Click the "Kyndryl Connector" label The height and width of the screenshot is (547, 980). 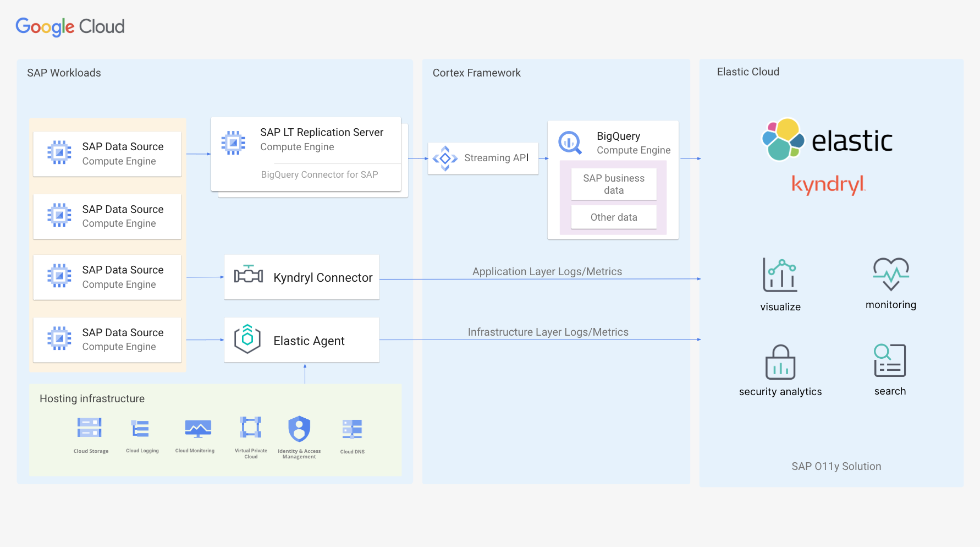click(323, 277)
